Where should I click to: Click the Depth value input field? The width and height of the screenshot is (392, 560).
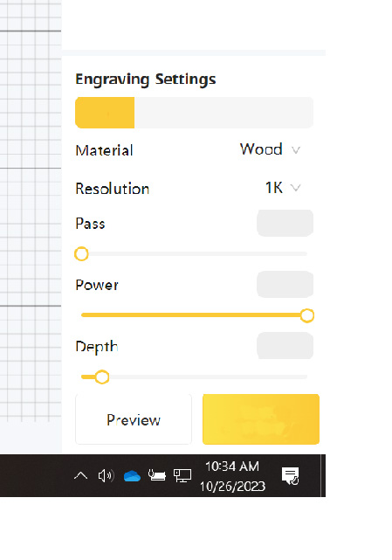(285, 345)
